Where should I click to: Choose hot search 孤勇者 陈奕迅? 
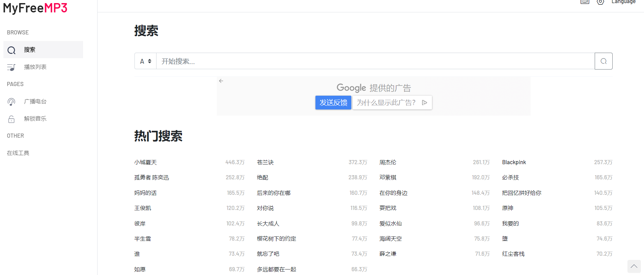pos(152,178)
